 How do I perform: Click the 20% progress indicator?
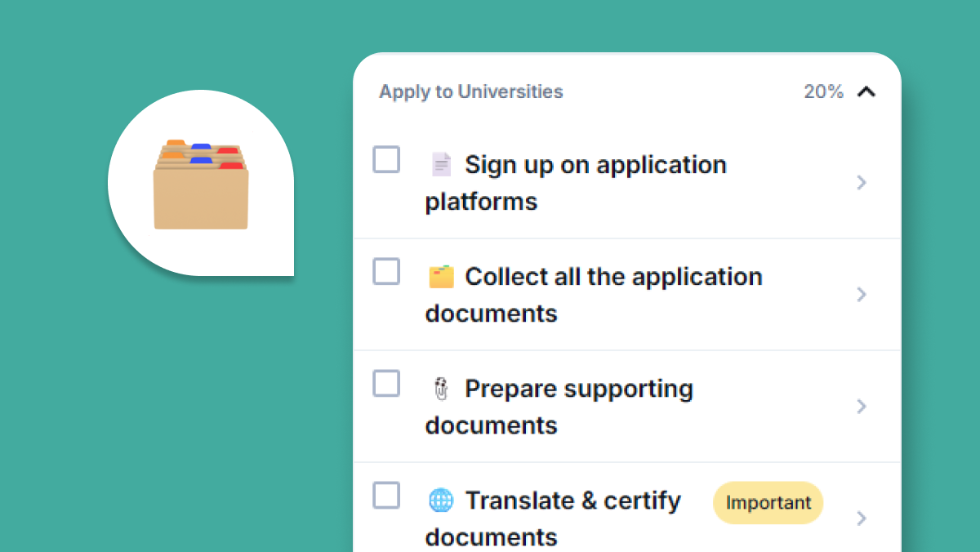pyautogui.click(x=823, y=92)
